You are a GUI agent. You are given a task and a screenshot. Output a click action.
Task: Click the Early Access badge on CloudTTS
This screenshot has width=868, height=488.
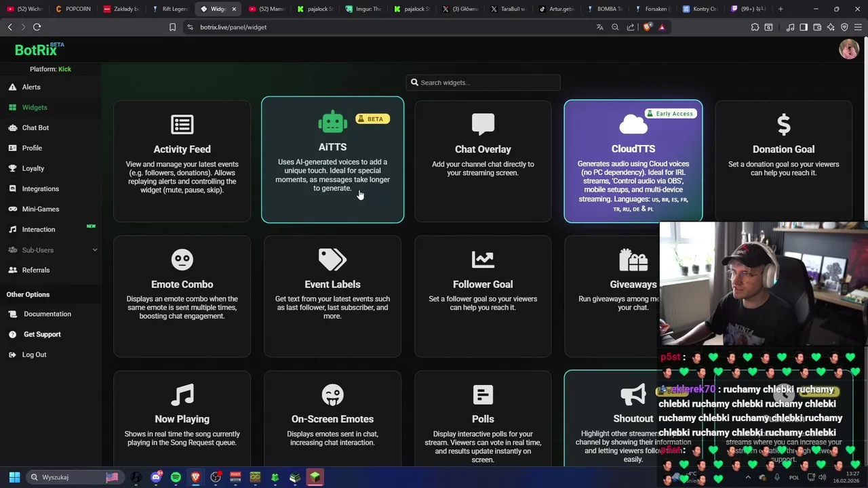point(670,113)
